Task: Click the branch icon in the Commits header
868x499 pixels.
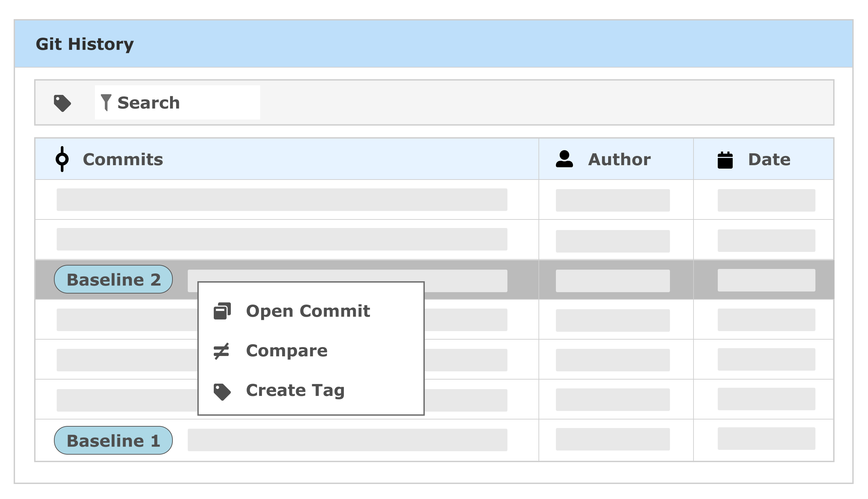Action: coord(62,159)
